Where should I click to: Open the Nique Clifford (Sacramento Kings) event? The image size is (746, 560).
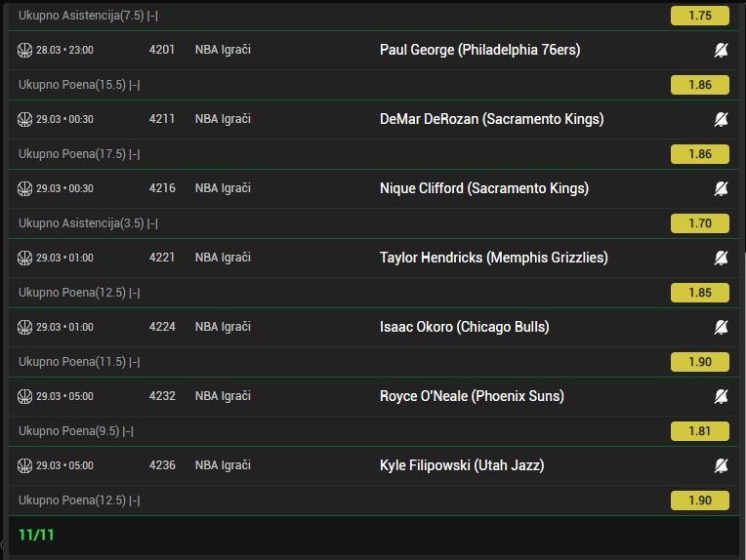(x=483, y=188)
